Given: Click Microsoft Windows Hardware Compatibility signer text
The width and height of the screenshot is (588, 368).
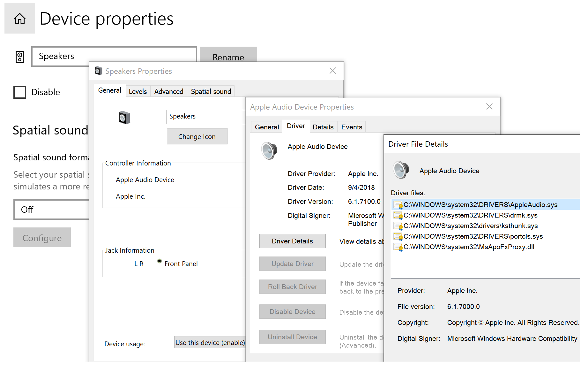Looking at the screenshot, I should [x=512, y=339].
